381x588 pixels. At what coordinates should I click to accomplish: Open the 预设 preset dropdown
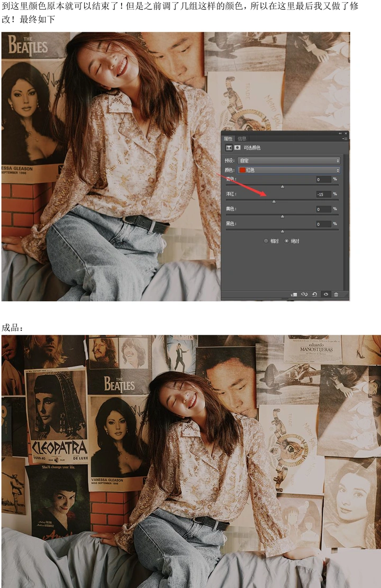click(289, 161)
